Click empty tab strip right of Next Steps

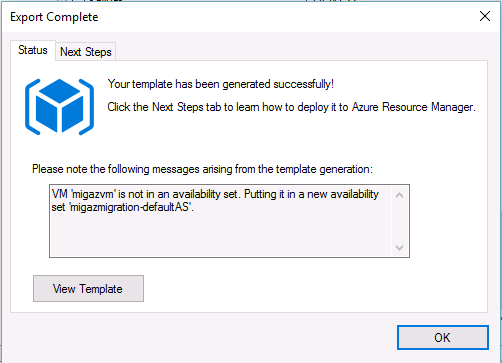point(300,52)
